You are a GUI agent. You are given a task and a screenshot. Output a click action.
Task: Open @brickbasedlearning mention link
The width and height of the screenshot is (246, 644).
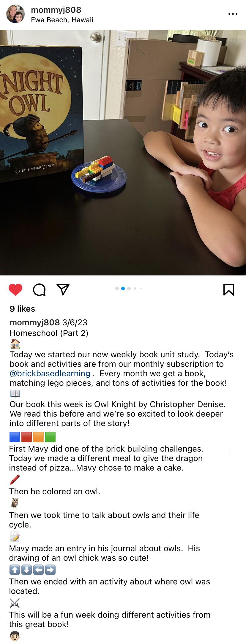(x=50, y=373)
